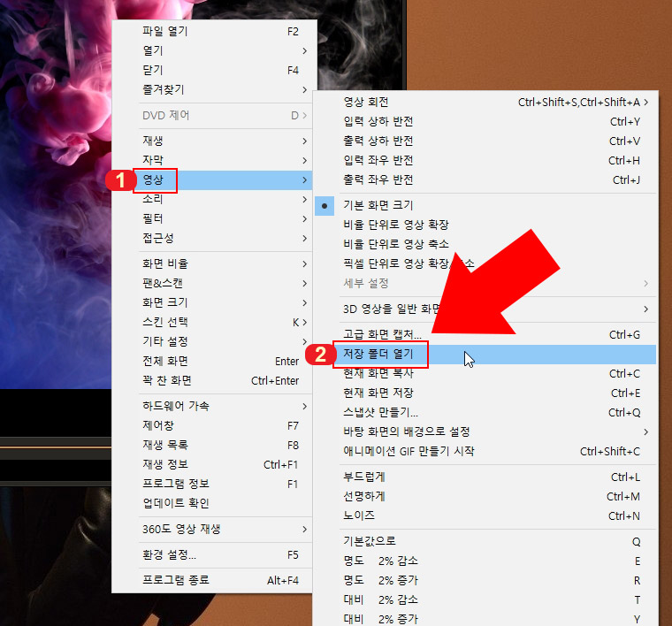Click 저장 폴더 열기

485,355
